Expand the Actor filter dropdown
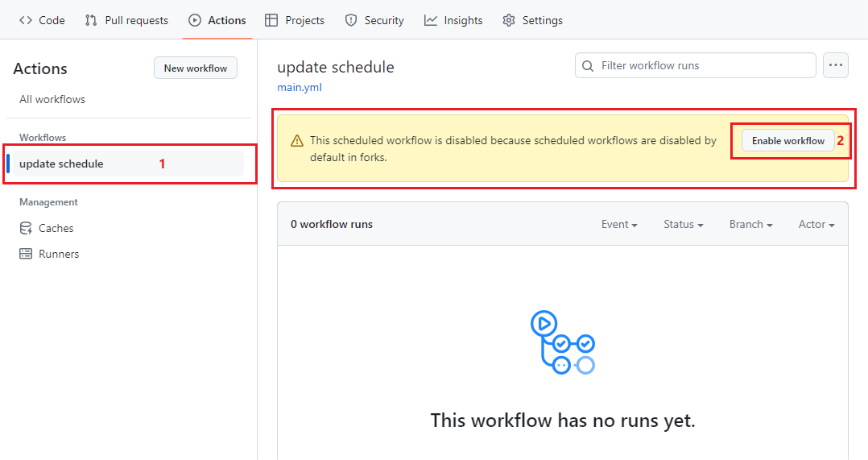Image resolution: width=868 pixels, height=460 pixels. click(x=816, y=224)
